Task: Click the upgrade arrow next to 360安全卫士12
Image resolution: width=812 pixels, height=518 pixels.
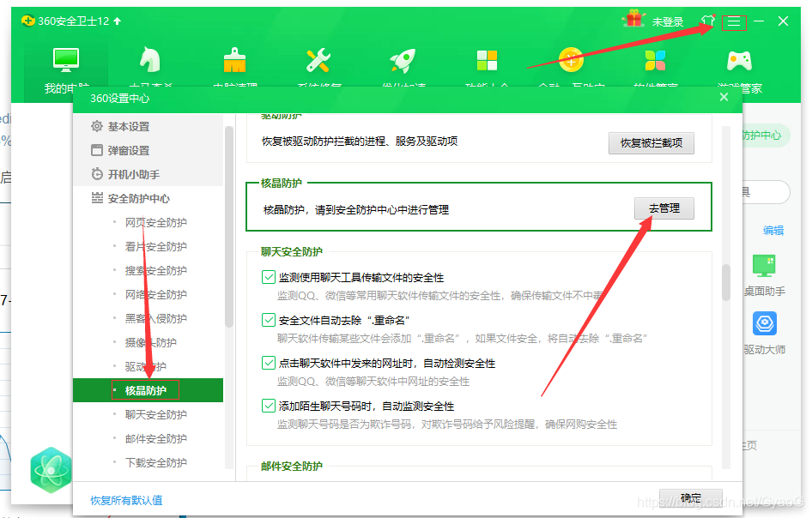Action: [117, 21]
